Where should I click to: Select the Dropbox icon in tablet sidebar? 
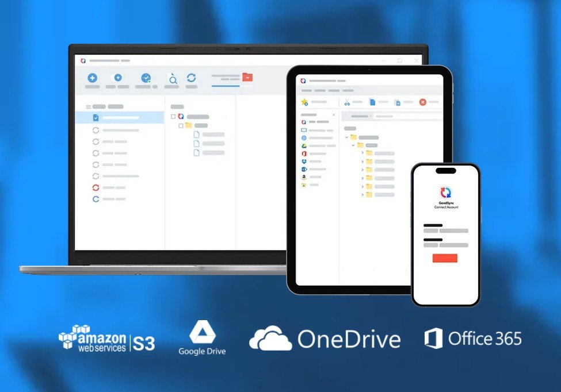click(x=304, y=162)
